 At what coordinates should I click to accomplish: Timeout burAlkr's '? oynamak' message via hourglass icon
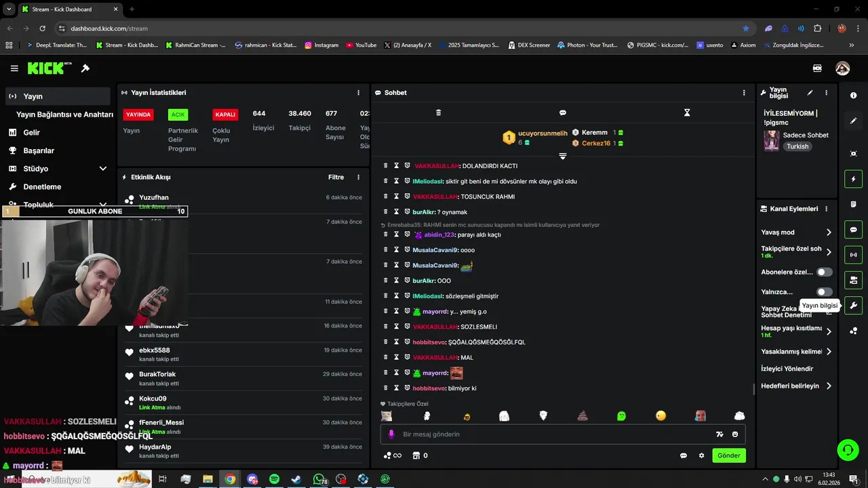(397, 212)
